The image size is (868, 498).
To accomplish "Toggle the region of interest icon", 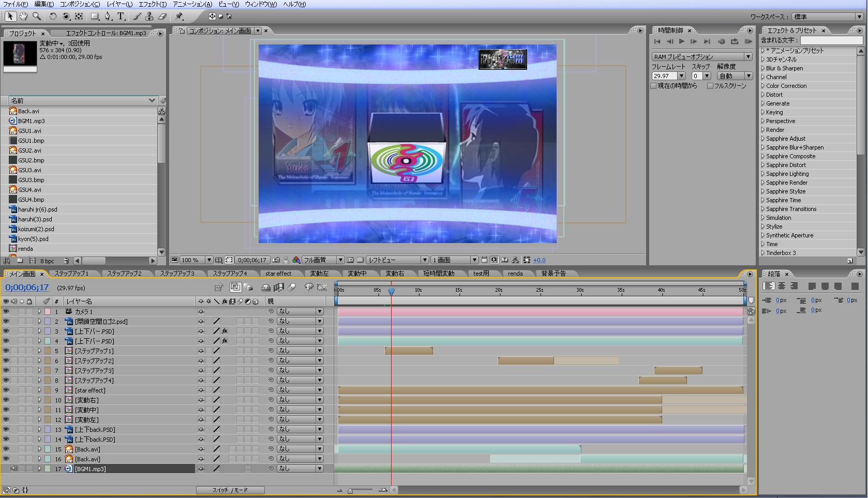I will pos(350,260).
